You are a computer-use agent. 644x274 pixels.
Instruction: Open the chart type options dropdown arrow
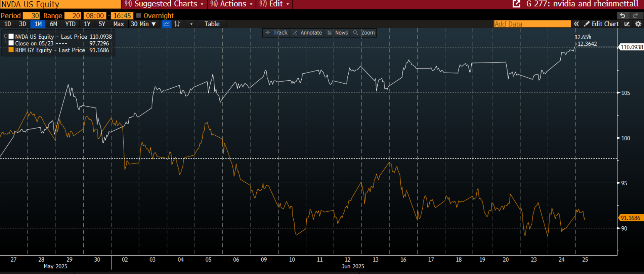[191, 24]
